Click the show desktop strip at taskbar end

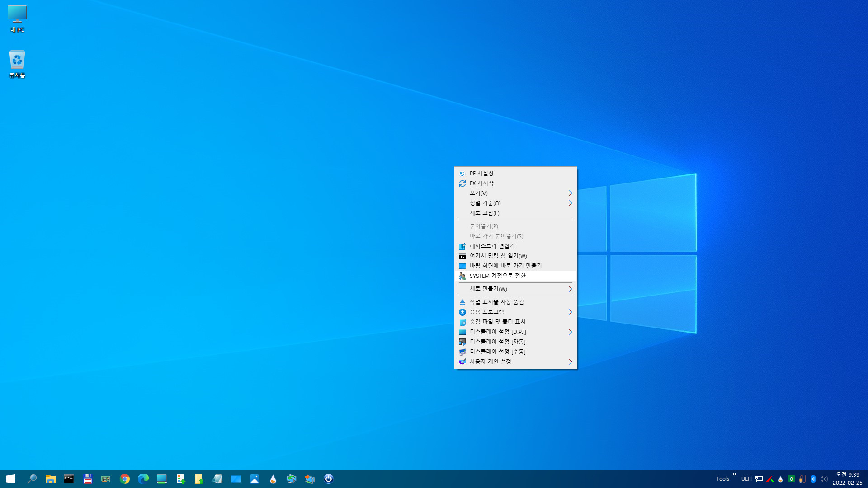(866, 479)
